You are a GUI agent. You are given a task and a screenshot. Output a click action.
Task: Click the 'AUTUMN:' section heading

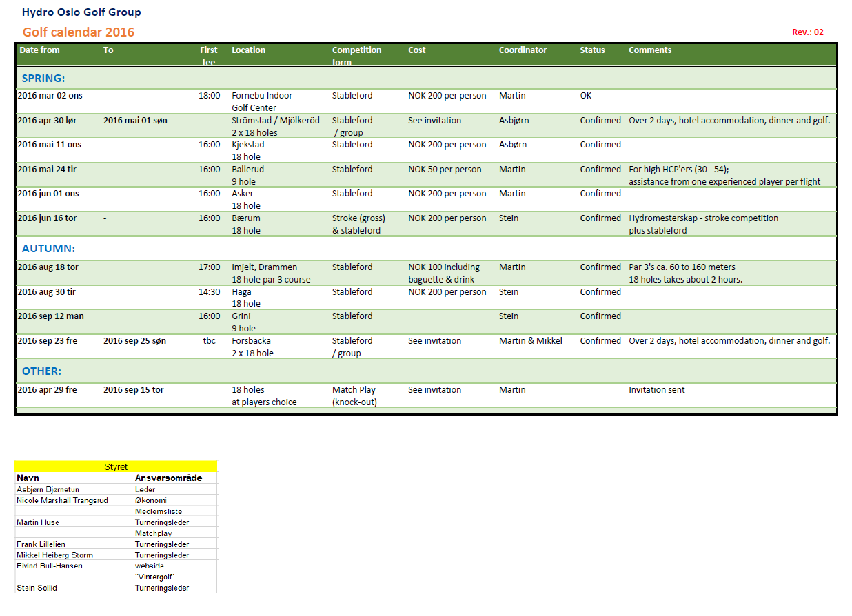[x=48, y=248]
